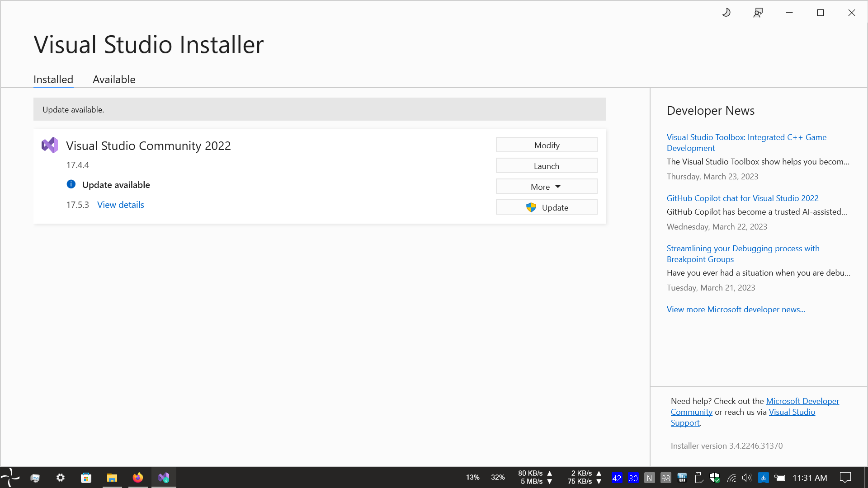Click the taskbar clock showing 11:31 AM
868x488 pixels.
810,478
